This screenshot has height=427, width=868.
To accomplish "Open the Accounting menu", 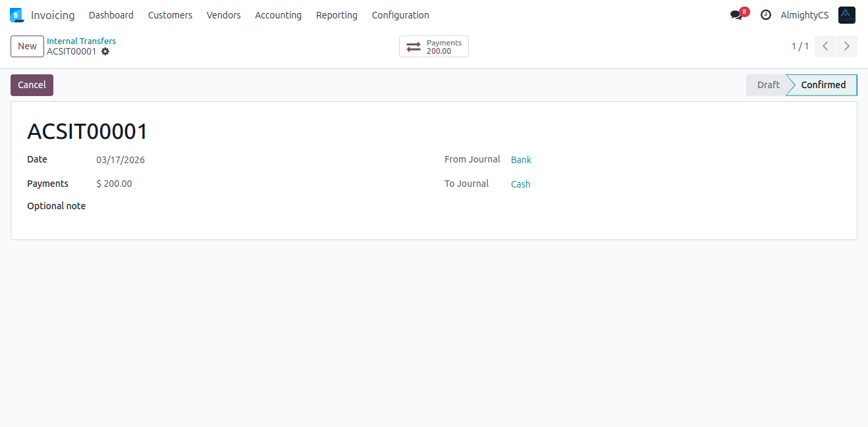I will point(278,15).
